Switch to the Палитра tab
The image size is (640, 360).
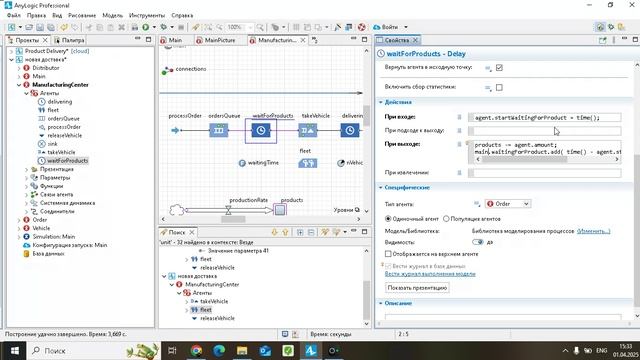[x=69, y=40]
